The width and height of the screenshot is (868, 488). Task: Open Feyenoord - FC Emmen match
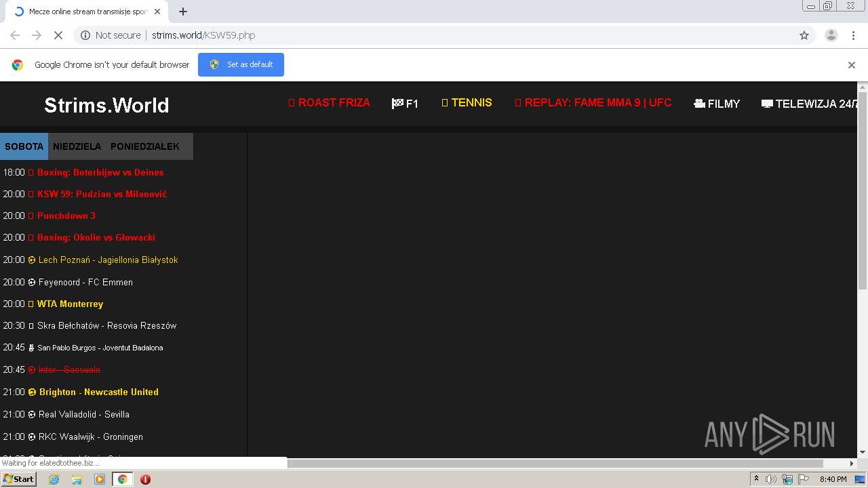(85, 282)
